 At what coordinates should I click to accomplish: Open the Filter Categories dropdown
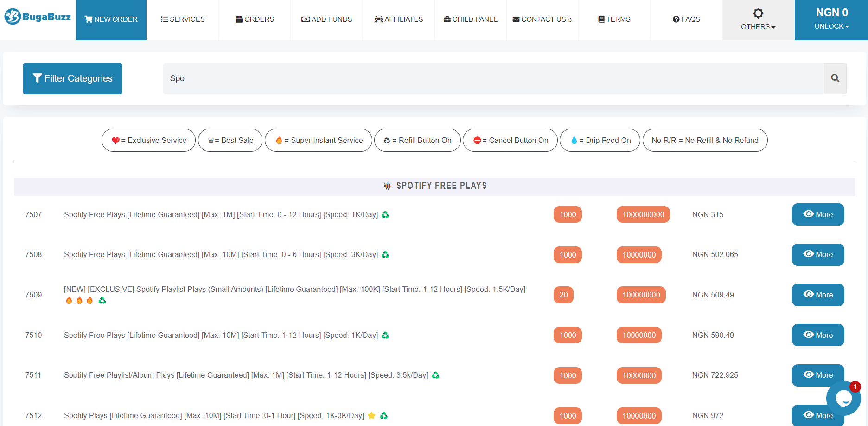click(x=72, y=78)
